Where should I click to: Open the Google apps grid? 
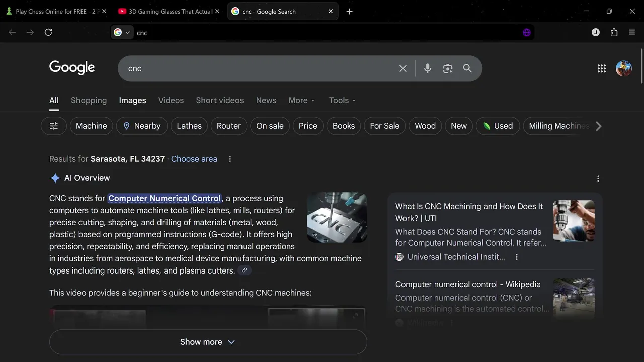[x=602, y=68]
